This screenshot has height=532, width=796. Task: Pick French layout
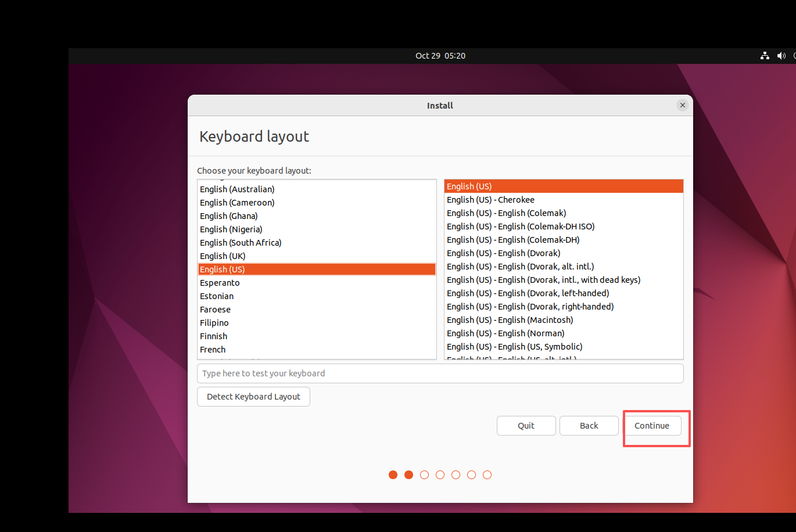click(x=317, y=350)
